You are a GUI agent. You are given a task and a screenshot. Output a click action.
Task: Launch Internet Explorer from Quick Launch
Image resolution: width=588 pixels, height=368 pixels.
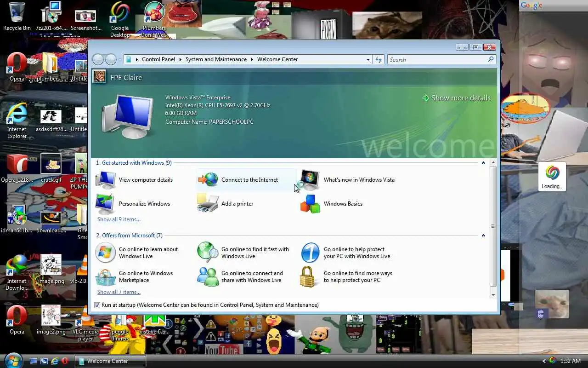55,361
